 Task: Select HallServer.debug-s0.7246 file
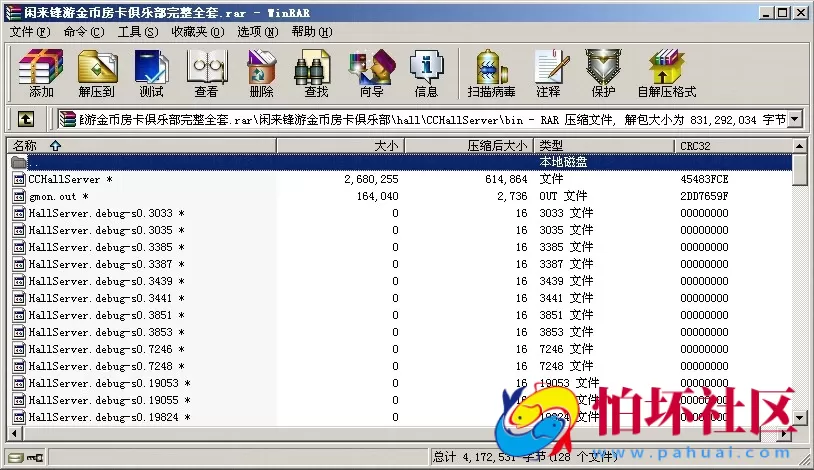(106, 350)
